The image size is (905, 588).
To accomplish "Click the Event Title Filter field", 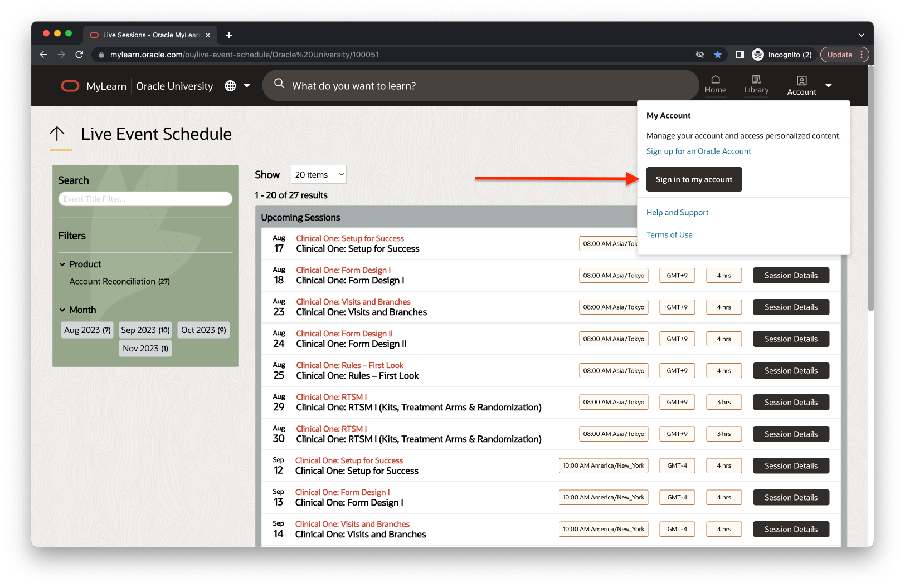I will [145, 199].
